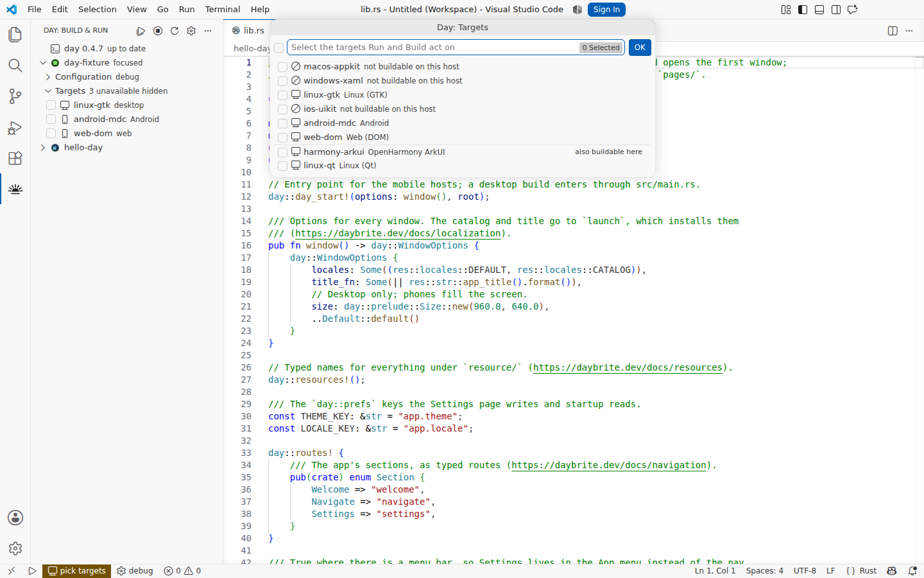Click the Refresh icon in Build & Run header
924x578 pixels.
(x=175, y=31)
